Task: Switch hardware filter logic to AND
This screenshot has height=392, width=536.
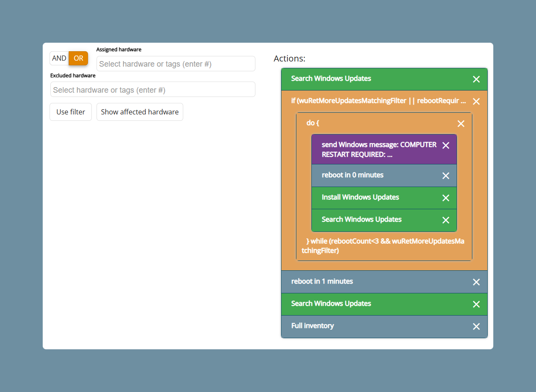Action: [x=59, y=59]
